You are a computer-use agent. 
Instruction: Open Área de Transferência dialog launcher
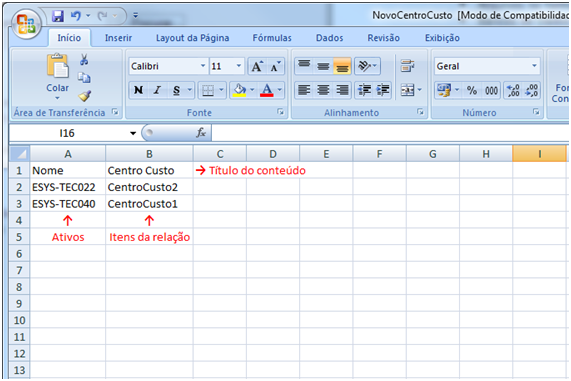pos(115,112)
